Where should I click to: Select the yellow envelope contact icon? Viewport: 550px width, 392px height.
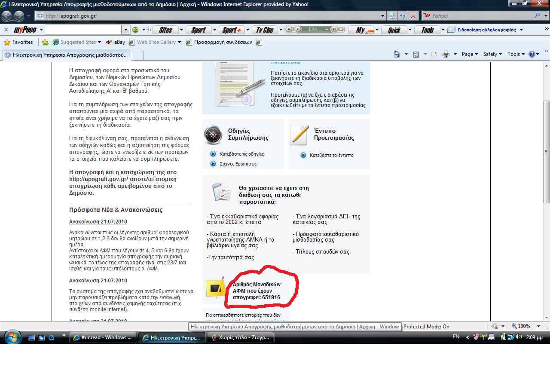pos(215,288)
